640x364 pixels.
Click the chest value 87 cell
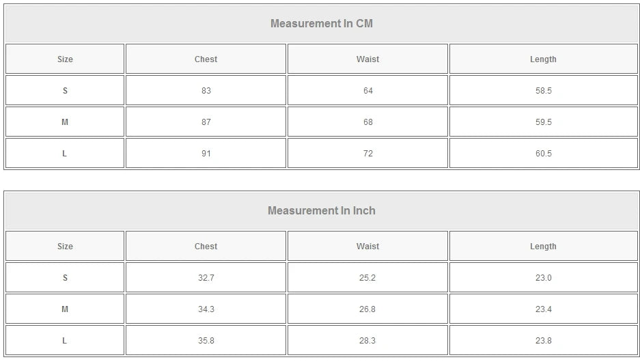tap(206, 122)
